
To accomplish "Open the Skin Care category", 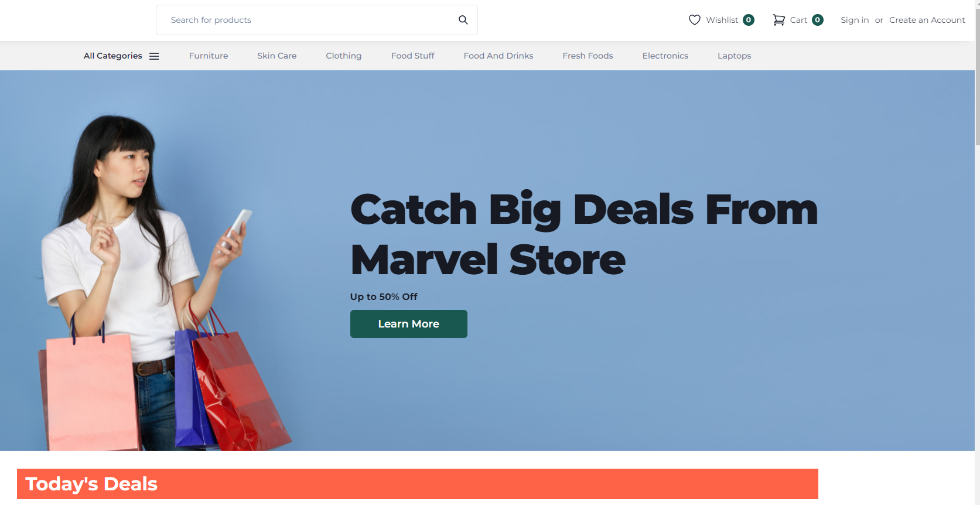I will 276,56.
